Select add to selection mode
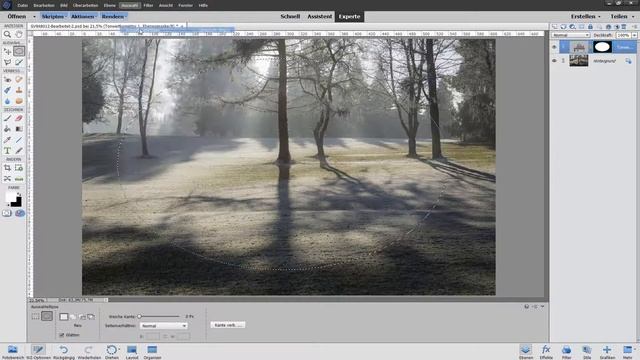The image size is (640, 360). coord(73,317)
